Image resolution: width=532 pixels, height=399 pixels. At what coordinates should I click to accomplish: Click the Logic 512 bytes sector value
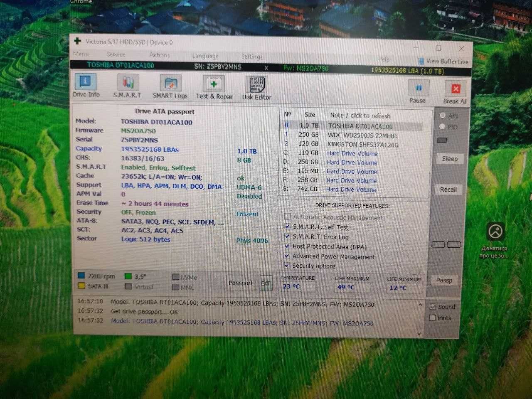(x=145, y=239)
